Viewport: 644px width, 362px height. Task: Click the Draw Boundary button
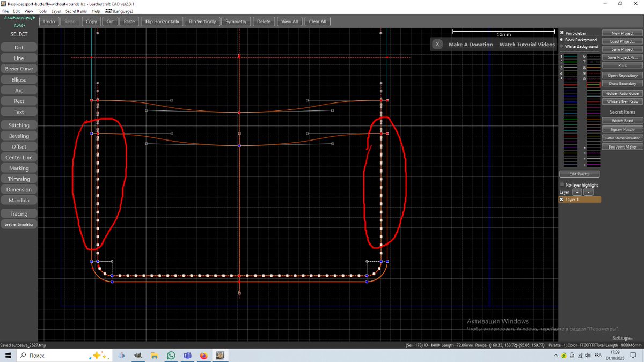pyautogui.click(x=623, y=84)
